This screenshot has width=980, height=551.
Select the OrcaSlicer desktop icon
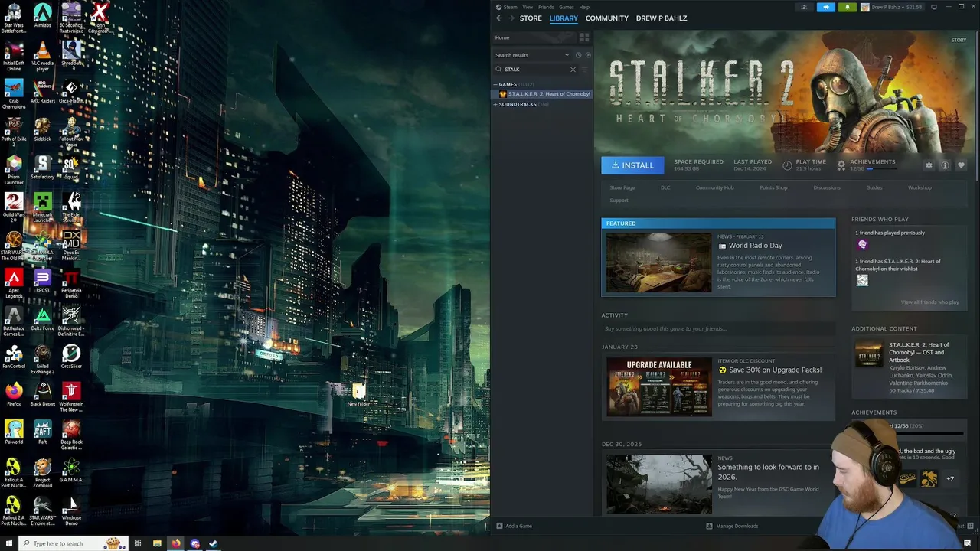tap(71, 357)
